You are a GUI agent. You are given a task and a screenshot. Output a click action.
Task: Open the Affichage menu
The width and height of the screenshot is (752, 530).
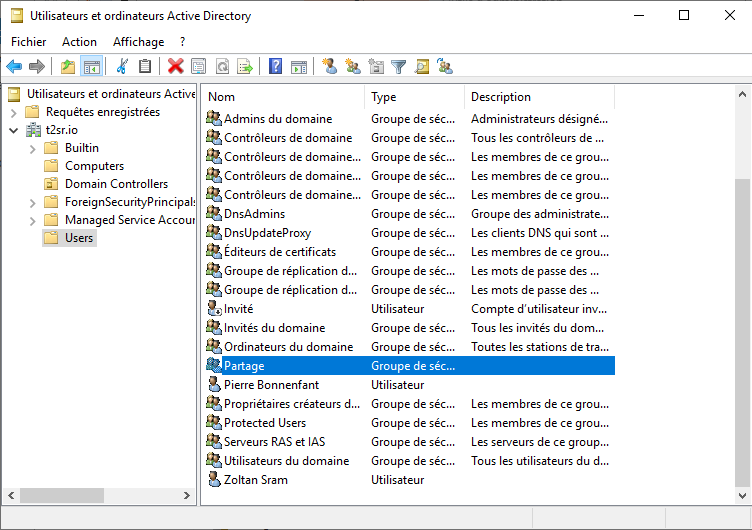point(139,42)
